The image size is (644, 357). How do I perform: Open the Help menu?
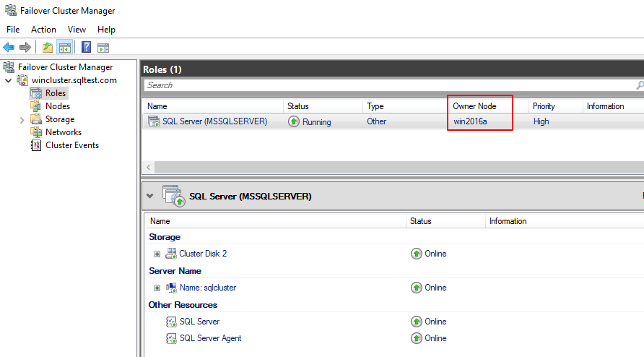click(106, 30)
